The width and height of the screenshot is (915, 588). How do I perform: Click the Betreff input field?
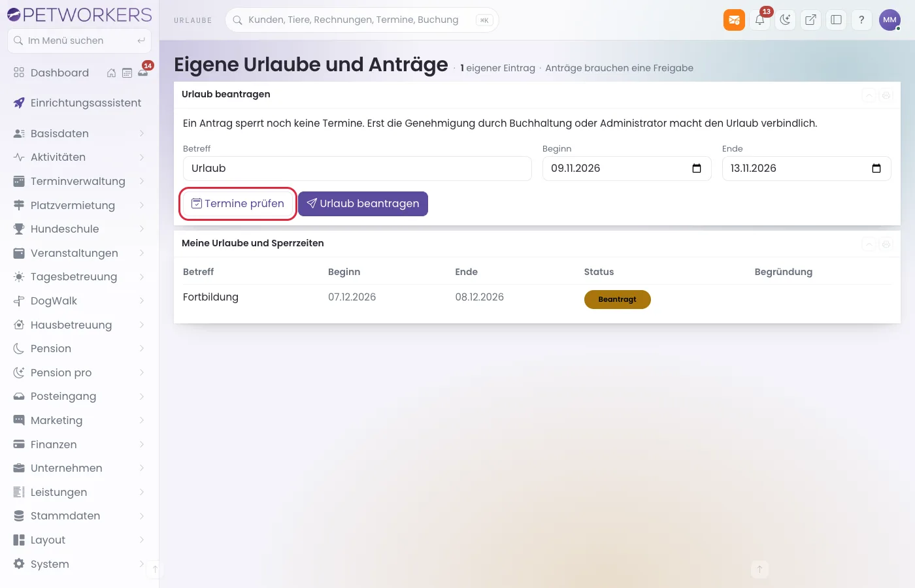coord(358,169)
